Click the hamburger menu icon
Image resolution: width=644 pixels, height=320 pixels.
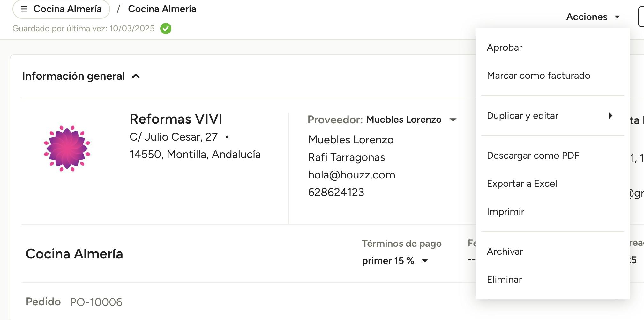pos(24,9)
